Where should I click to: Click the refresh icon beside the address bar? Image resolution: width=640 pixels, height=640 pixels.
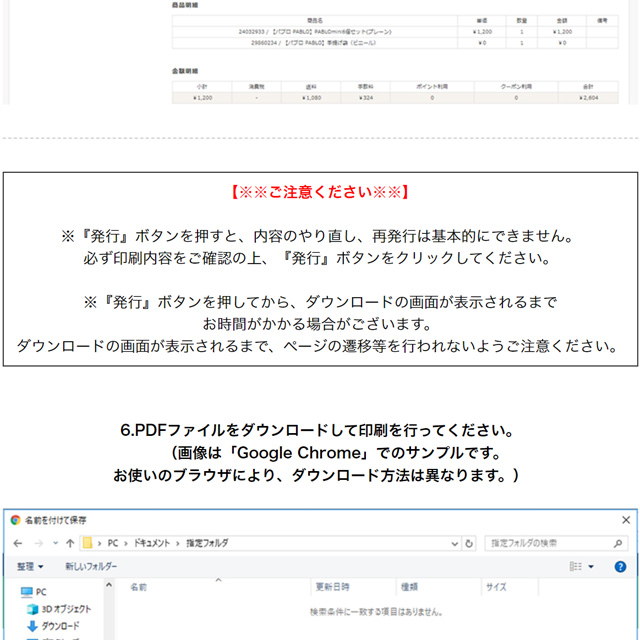click(469, 543)
